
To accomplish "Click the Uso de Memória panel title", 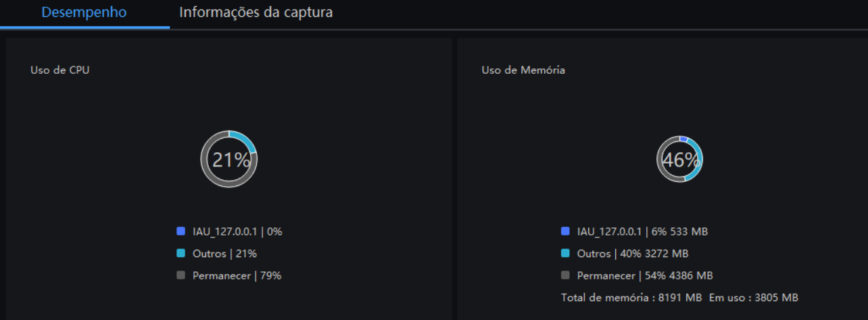I will click(x=523, y=70).
